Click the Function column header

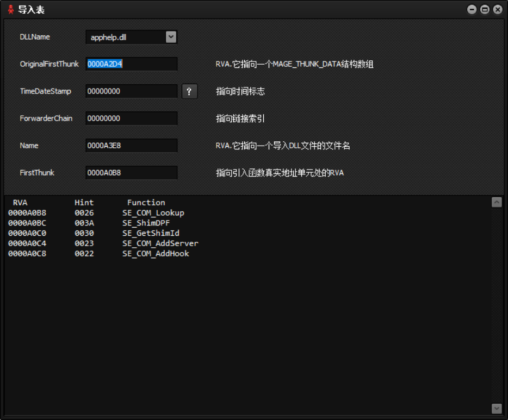pos(146,202)
